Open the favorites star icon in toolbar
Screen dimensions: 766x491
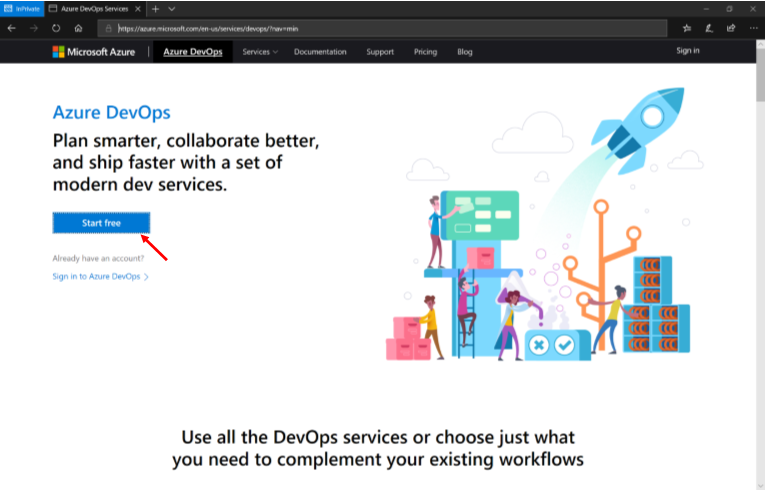click(686, 28)
